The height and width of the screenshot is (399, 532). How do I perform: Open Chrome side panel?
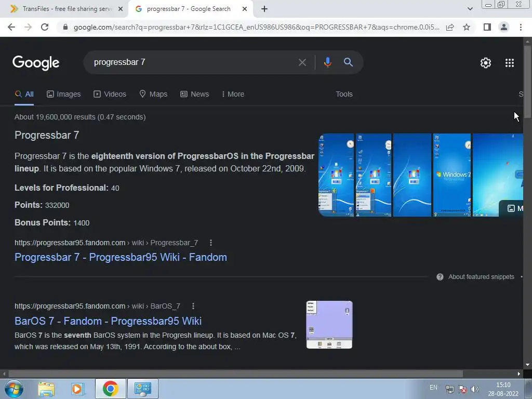[487, 27]
